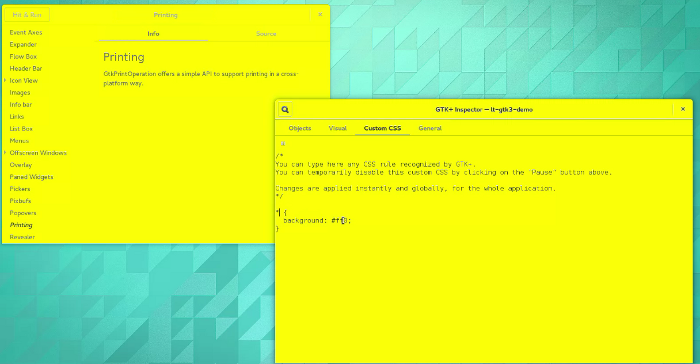Open the General tab in Inspector
The width and height of the screenshot is (700, 364).
point(430,128)
